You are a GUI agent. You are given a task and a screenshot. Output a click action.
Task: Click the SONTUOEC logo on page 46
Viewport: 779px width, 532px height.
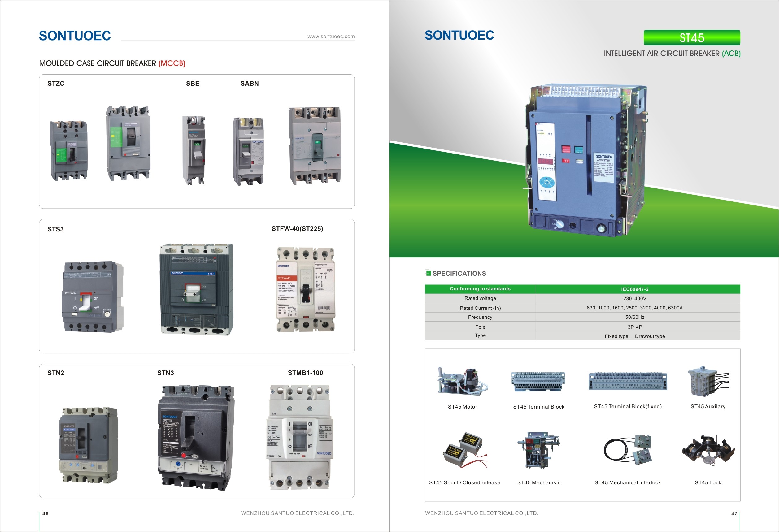coord(75,36)
